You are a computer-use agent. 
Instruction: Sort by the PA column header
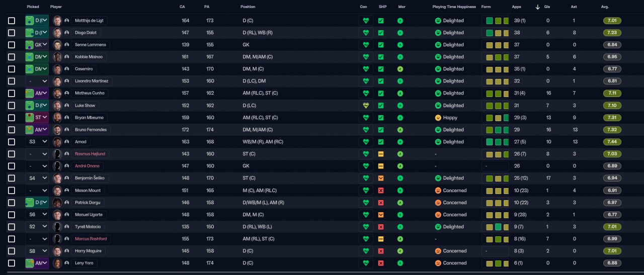coord(207,7)
